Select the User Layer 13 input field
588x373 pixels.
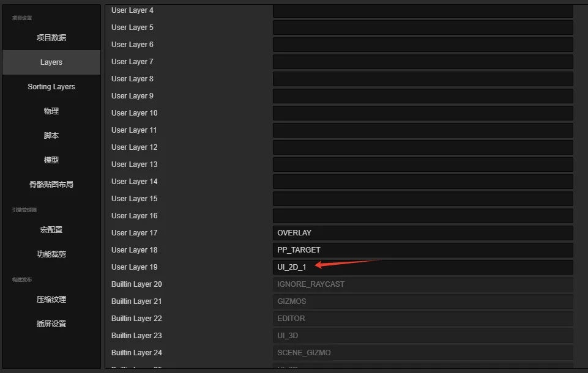[423, 164]
